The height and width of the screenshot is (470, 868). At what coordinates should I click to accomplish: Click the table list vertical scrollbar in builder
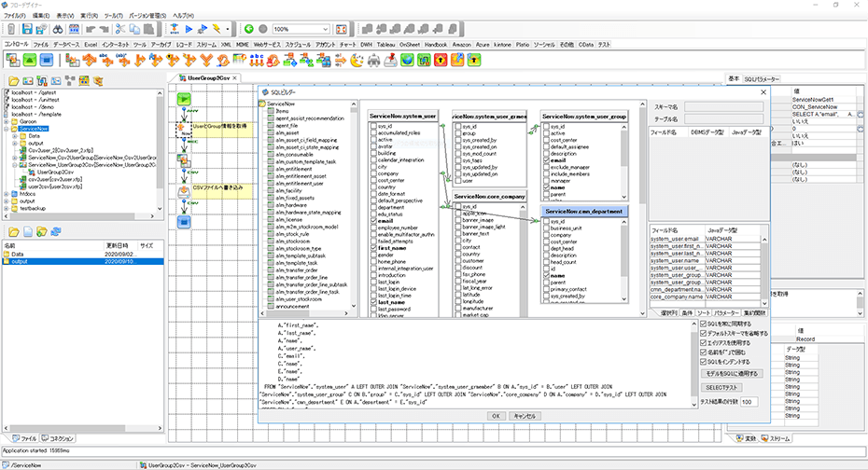click(x=354, y=205)
